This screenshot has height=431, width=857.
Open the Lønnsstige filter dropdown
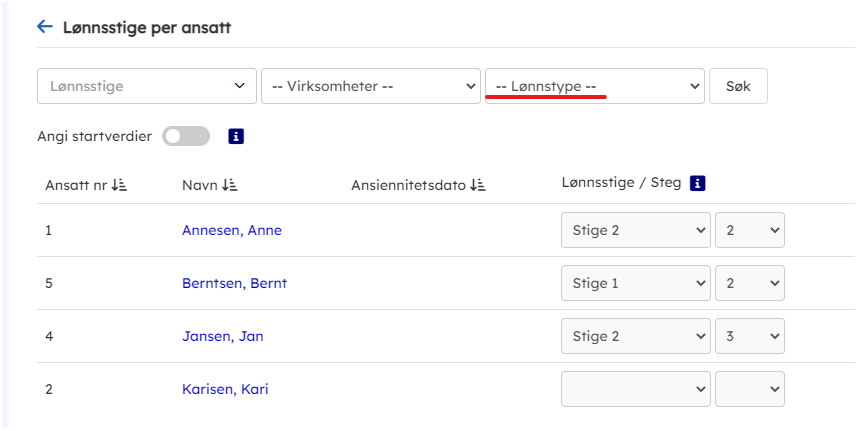click(146, 87)
